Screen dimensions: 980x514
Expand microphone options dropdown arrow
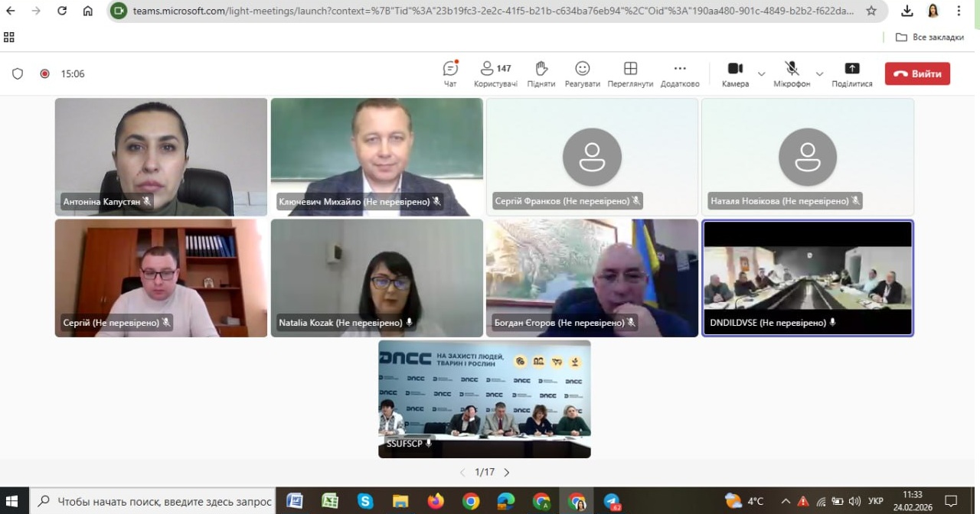coord(819,74)
